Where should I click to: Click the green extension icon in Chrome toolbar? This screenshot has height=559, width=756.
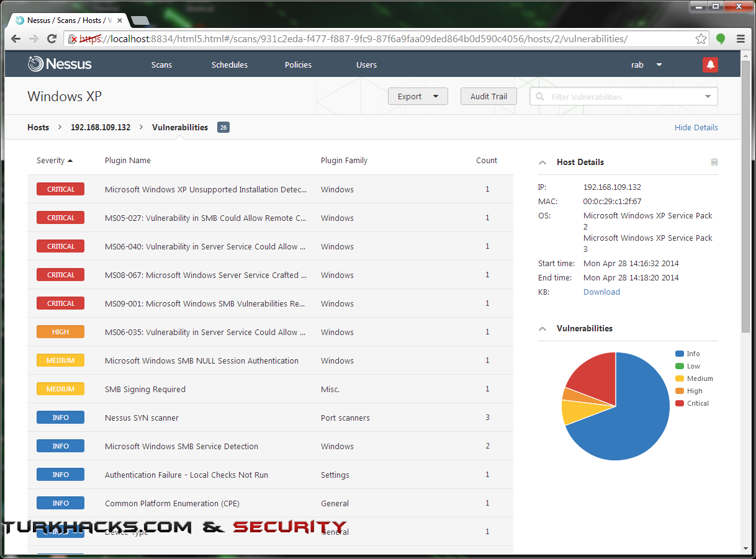(721, 38)
